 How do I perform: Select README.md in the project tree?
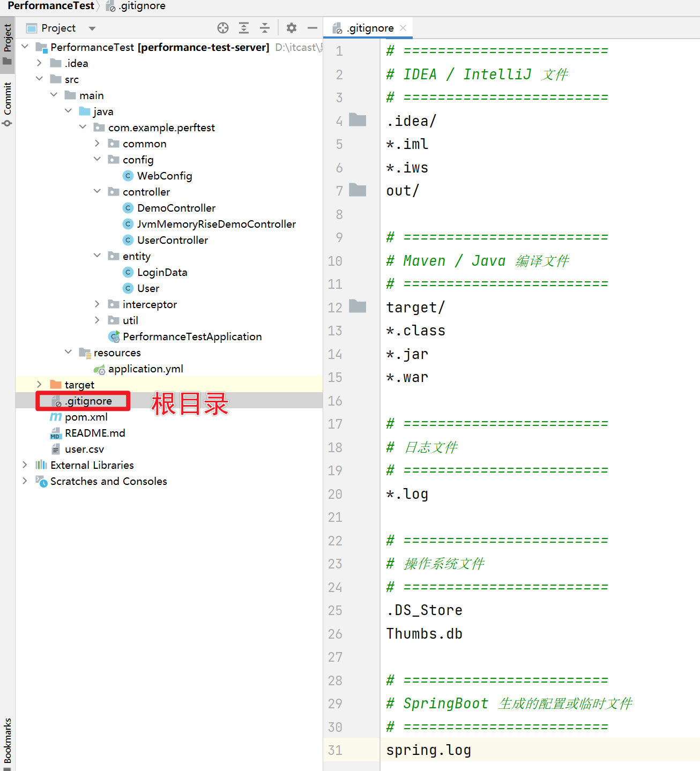pyautogui.click(x=95, y=433)
